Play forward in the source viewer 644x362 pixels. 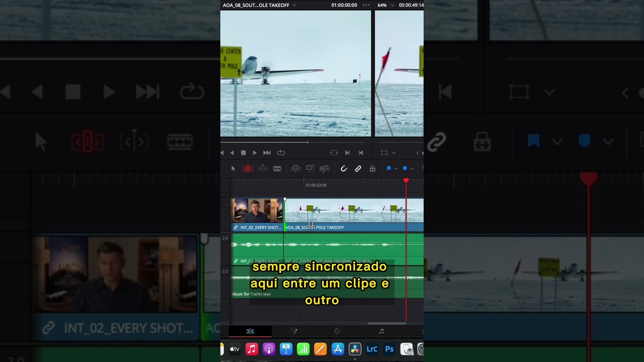click(x=255, y=153)
